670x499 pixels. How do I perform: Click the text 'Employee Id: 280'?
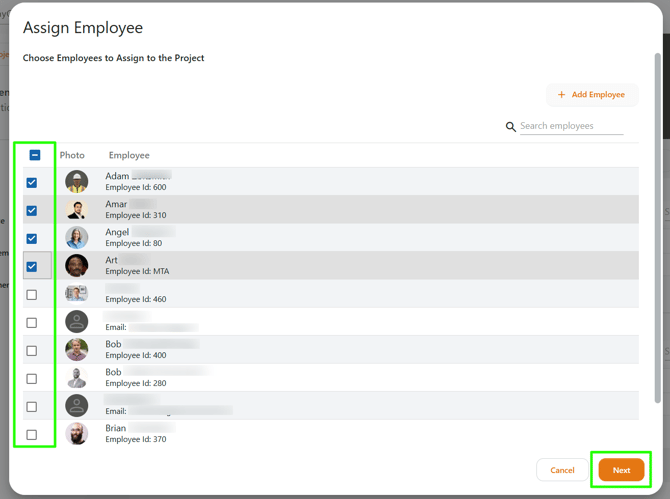pyautogui.click(x=136, y=383)
